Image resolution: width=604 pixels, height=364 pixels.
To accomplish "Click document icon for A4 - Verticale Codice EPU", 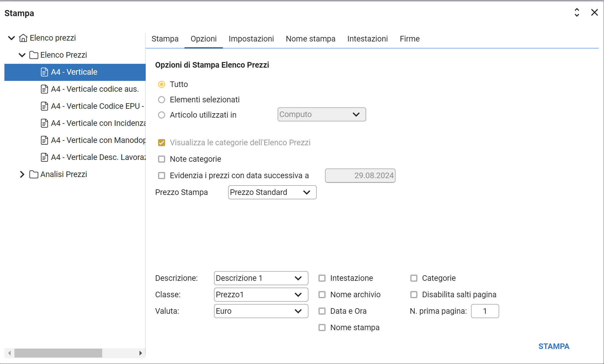I will (44, 106).
